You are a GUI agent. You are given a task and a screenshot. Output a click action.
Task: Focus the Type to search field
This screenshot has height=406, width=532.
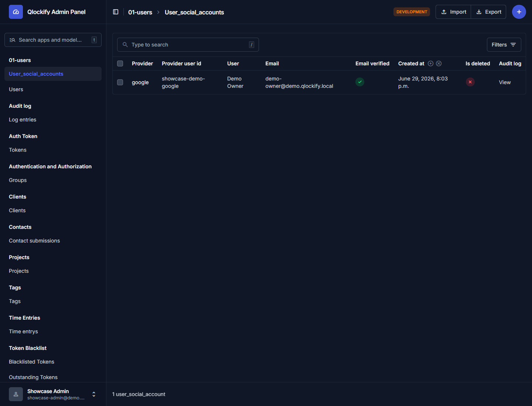(188, 45)
